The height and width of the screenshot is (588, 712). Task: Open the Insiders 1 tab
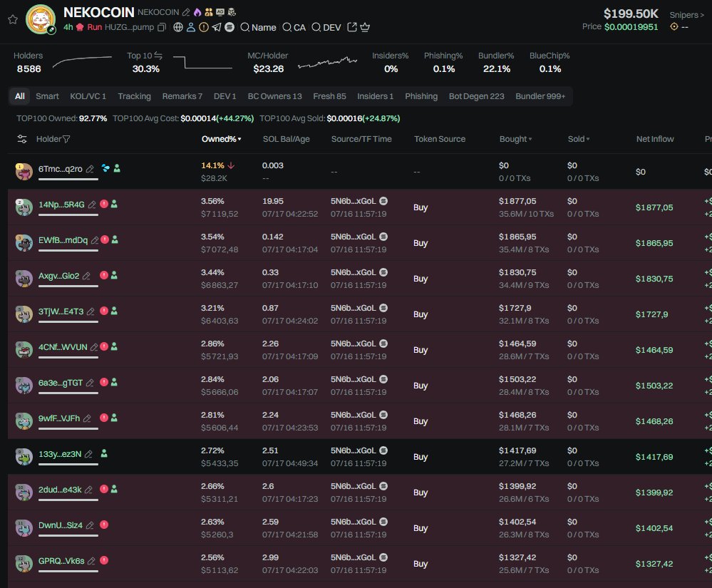pos(375,96)
